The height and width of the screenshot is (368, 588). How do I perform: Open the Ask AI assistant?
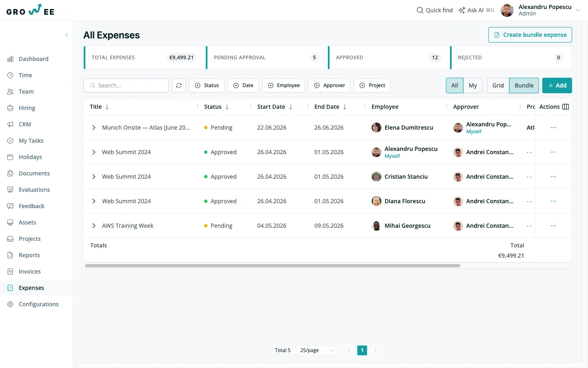click(476, 10)
